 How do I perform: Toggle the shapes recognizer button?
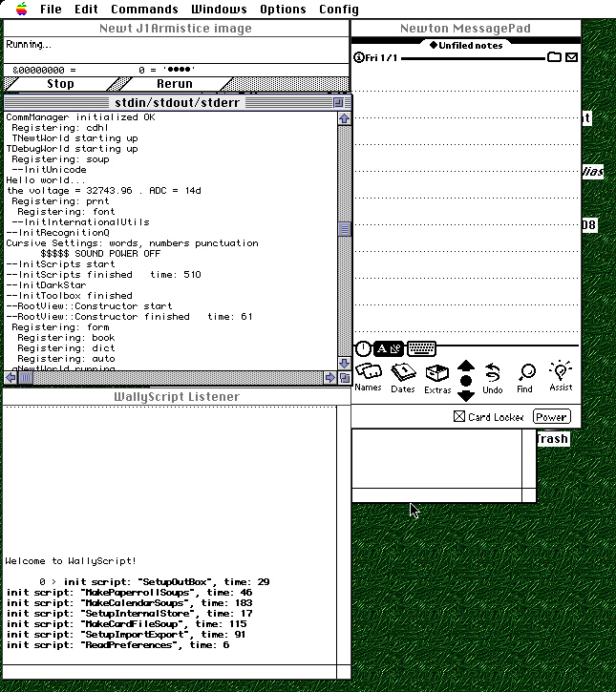tap(396, 348)
